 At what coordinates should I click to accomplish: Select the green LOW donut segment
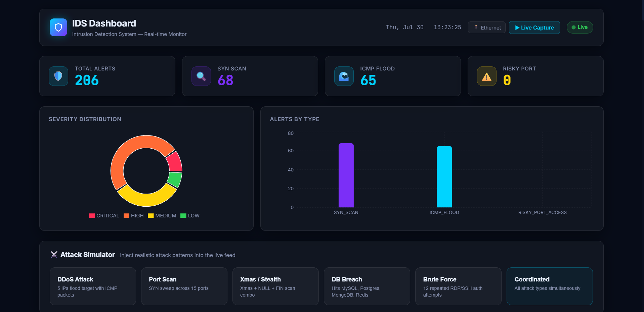(x=175, y=179)
